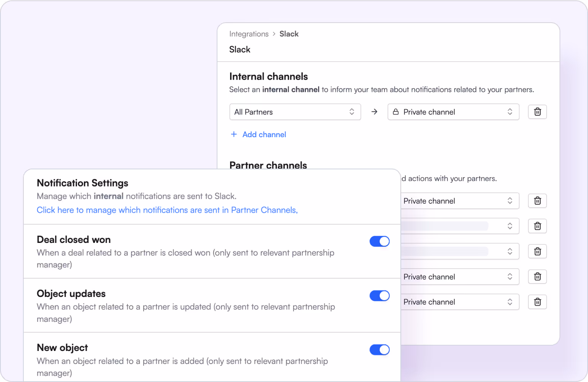Expand the second Partner channels row dropdown
This screenshot has width=588, height=382.
(x=460, y=226)
